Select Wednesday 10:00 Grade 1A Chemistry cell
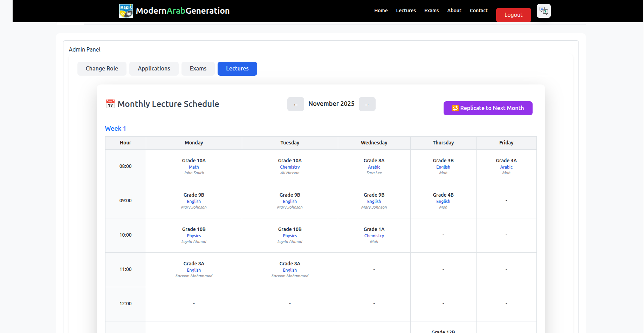 [x=374, y=235]
